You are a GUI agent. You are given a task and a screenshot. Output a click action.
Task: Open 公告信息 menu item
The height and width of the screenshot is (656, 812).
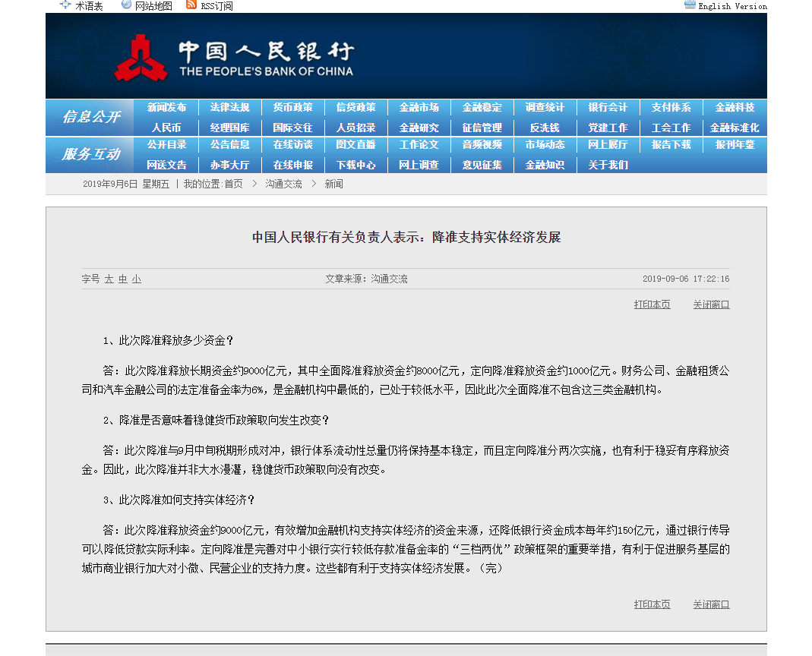[229, 144]
